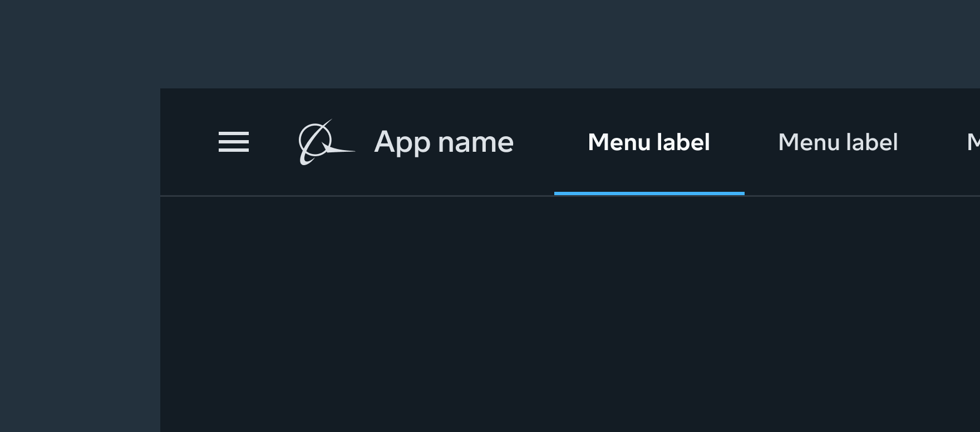The width and height of the screenshot is (980, 432).
Task: Click the blank background left of the app panel
Action: 78,250
